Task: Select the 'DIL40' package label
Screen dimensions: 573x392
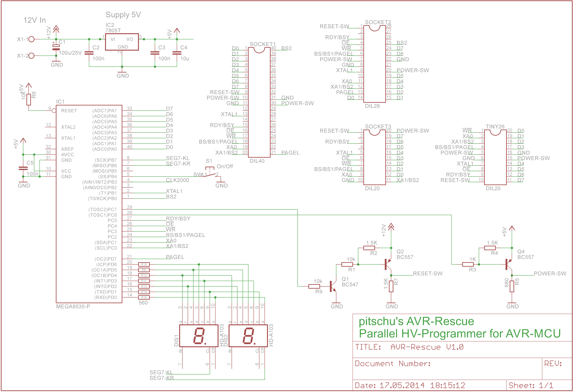Action: [x=257, y=161]
